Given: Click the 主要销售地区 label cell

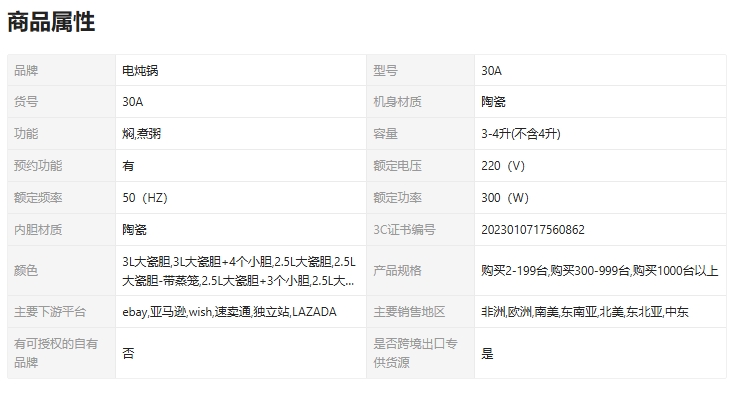Looking at the screenshot, I should [420, 311].
